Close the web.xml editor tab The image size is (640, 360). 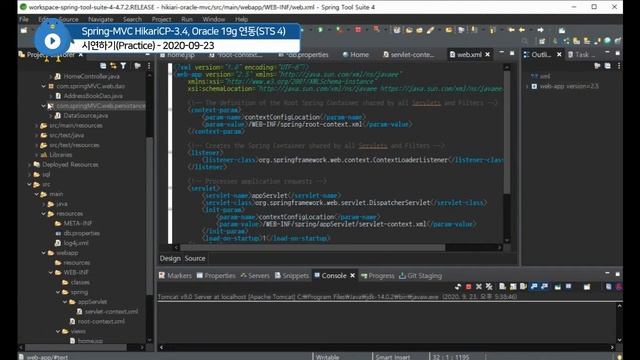[x=487, y=54]
